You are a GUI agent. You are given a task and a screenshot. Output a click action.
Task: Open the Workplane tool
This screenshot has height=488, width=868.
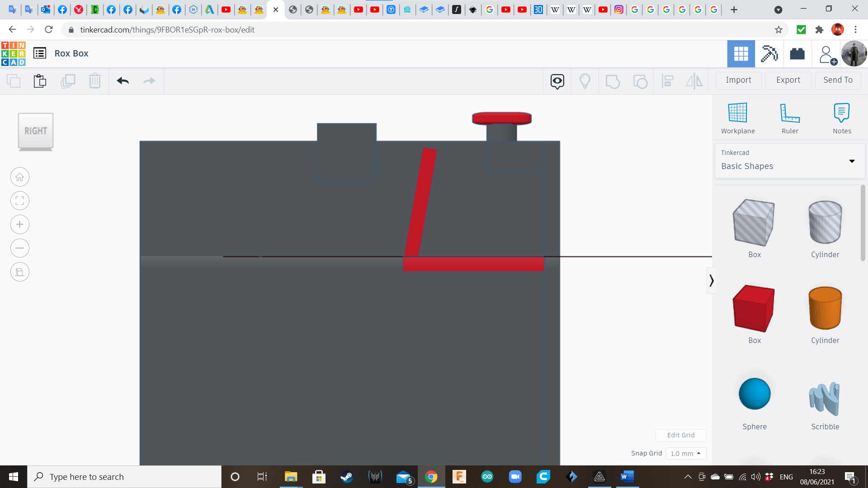737,117
